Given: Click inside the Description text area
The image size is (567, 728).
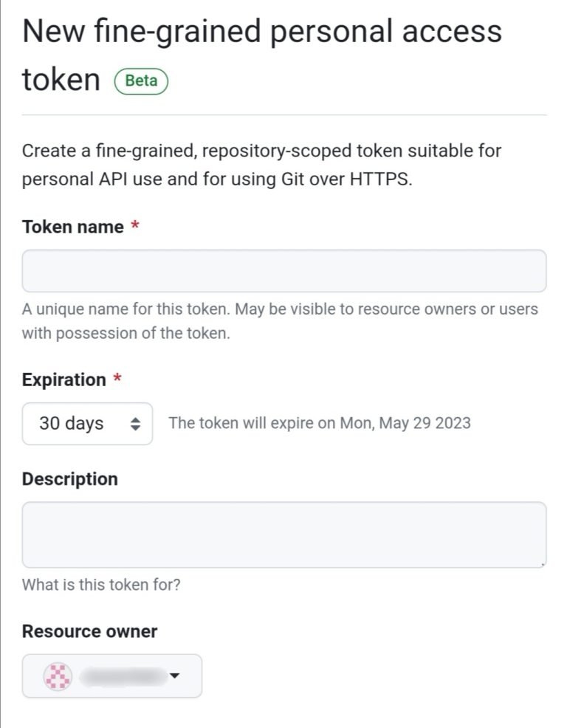Looking at the screenshot, I should click(x=283, y=533).
